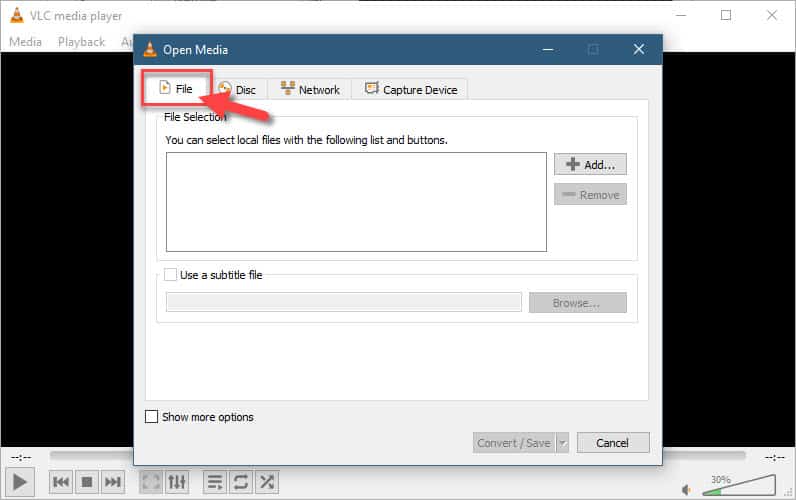Click the Play button in VLC

click(x=20, y=482)
